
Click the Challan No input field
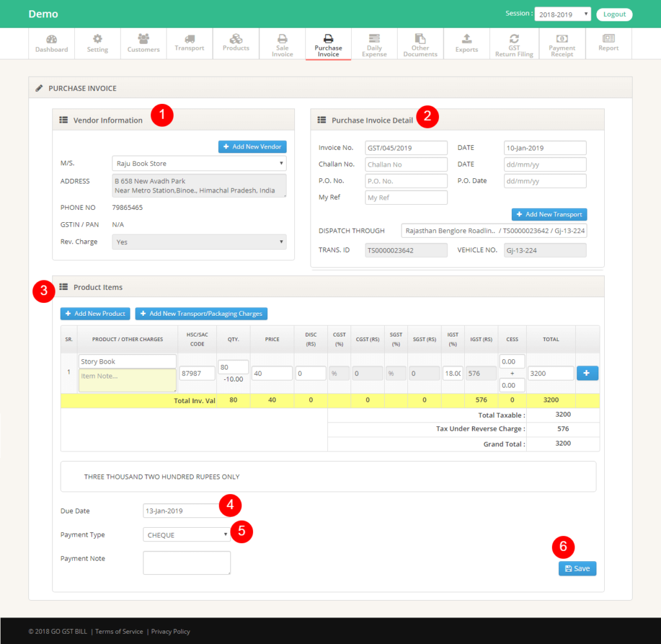pos(405,164)
